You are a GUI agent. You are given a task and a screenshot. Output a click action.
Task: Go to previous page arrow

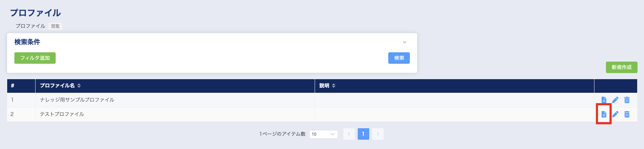click(349, 134)
